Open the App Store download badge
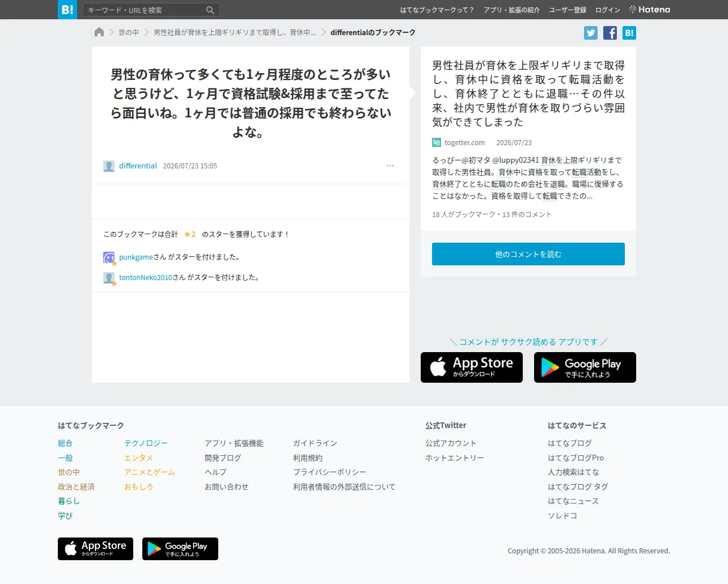Screen dimensions: 728x584 (x=472, y=367)
